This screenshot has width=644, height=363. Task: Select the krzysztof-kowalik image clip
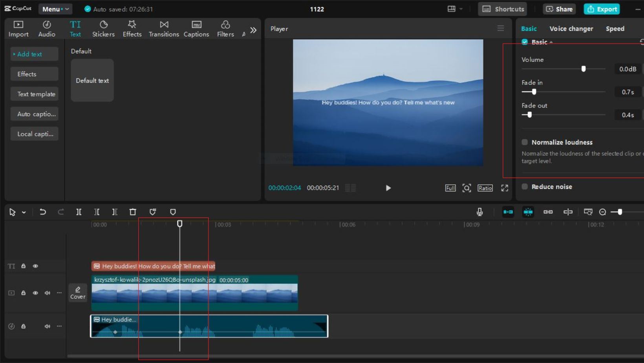[194, 293]
